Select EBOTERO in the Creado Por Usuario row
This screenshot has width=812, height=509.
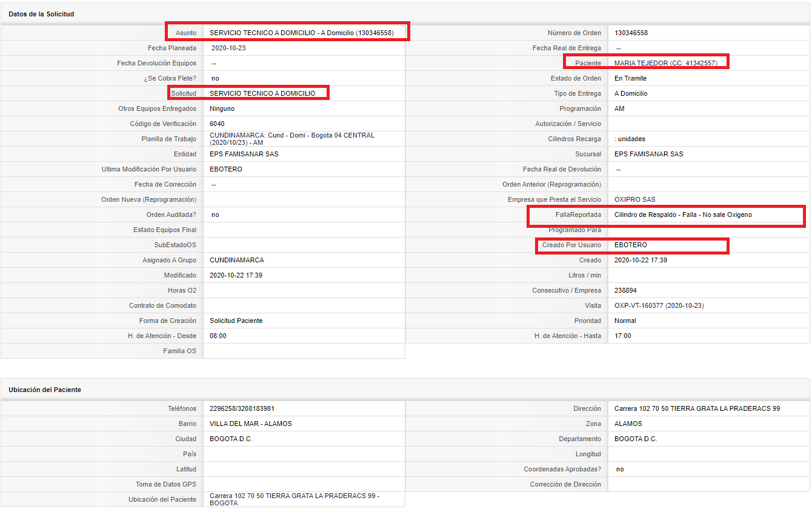coord(631,245)
